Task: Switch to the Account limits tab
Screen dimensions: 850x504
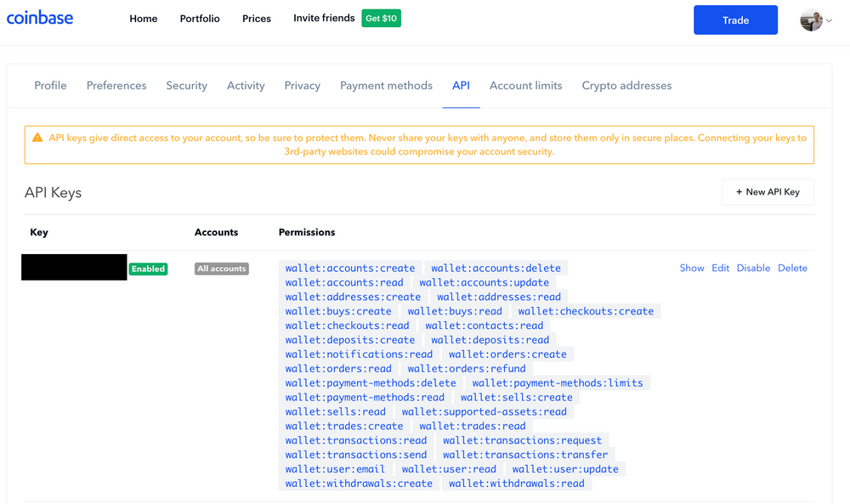Action: 525,85
